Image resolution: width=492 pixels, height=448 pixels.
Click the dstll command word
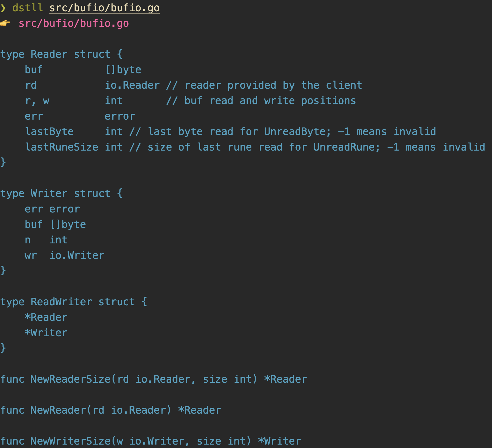28,8
